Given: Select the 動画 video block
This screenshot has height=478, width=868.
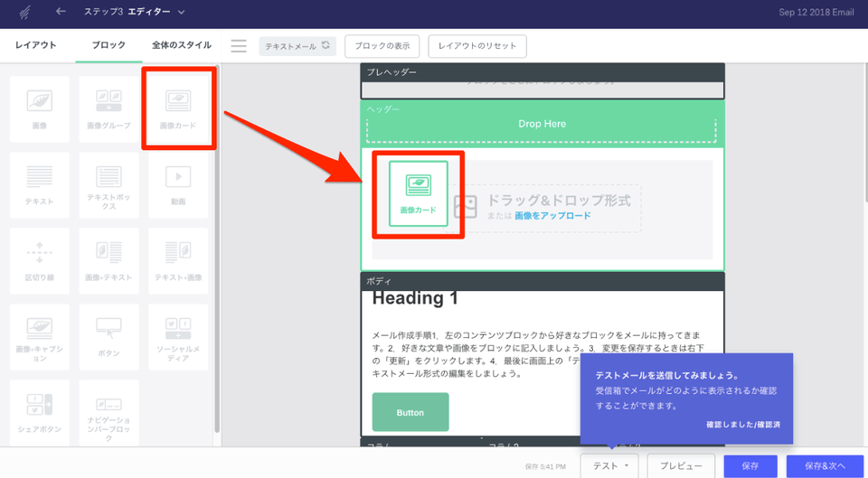Looking at the screenshot, I should pos(178,184).
